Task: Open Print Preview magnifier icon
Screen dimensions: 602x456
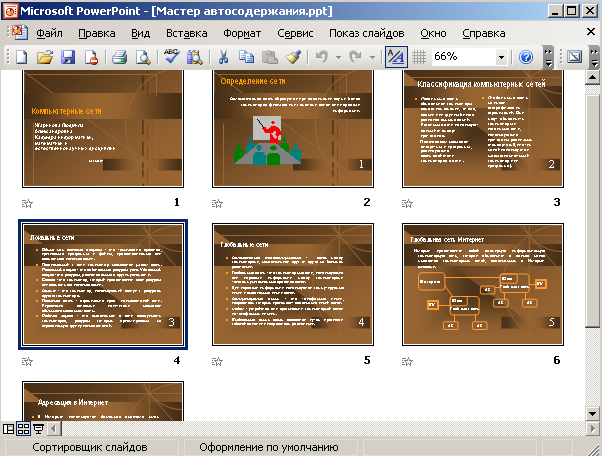Action: [x=143, y=57]
